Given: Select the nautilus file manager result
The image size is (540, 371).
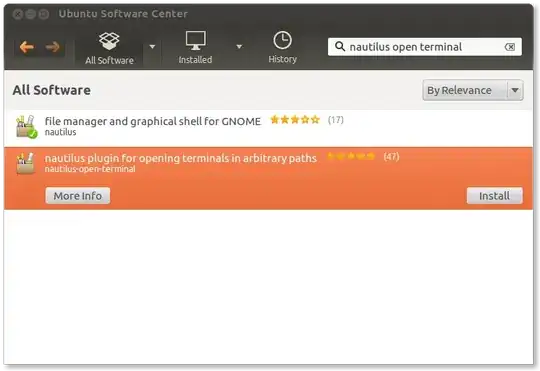Looking at the screenshot, I should pos(268,127).
